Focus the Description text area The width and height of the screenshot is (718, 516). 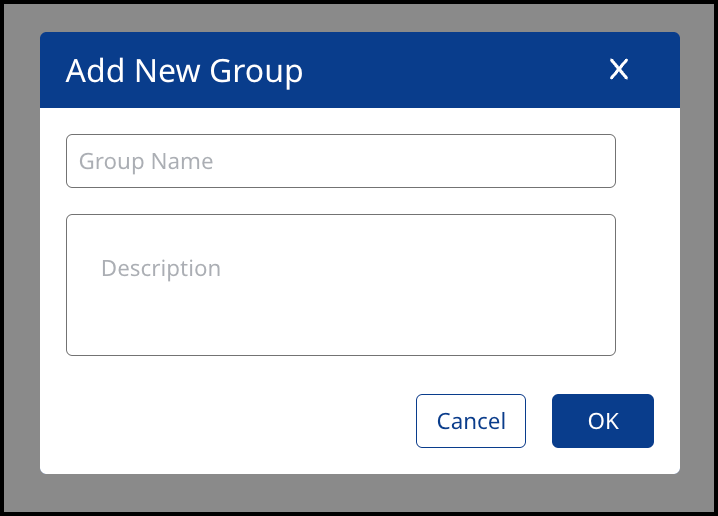click(340, 285)
